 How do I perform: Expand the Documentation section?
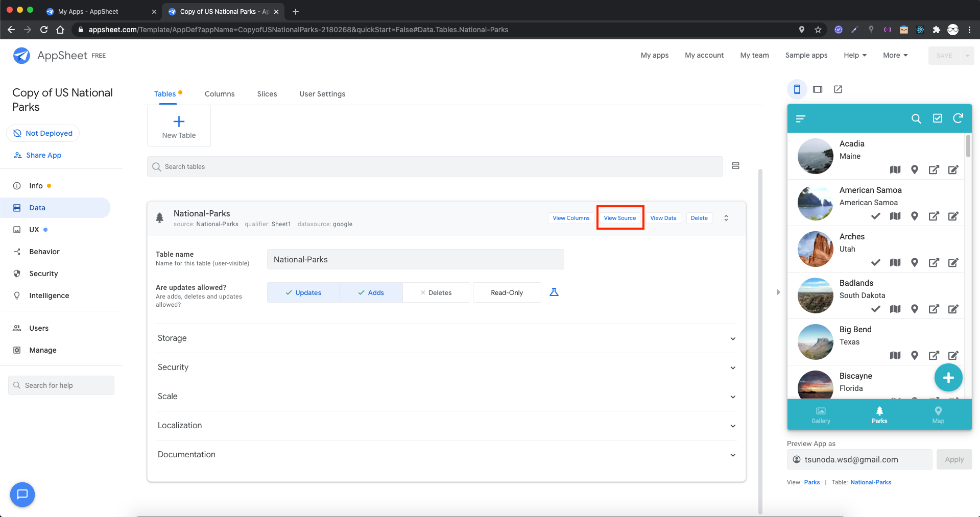446,455
